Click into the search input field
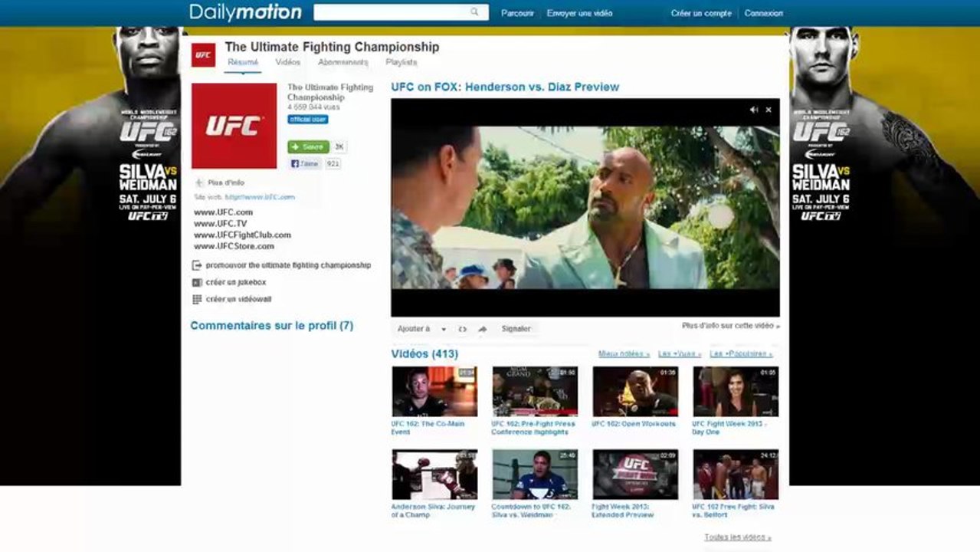 (392, 12)
